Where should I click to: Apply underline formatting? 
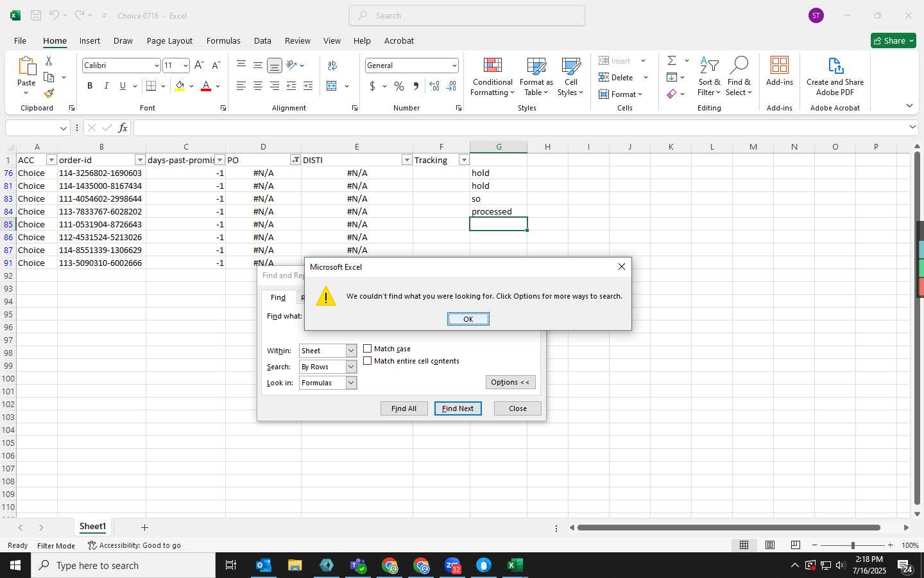click(x=123, y=86)
